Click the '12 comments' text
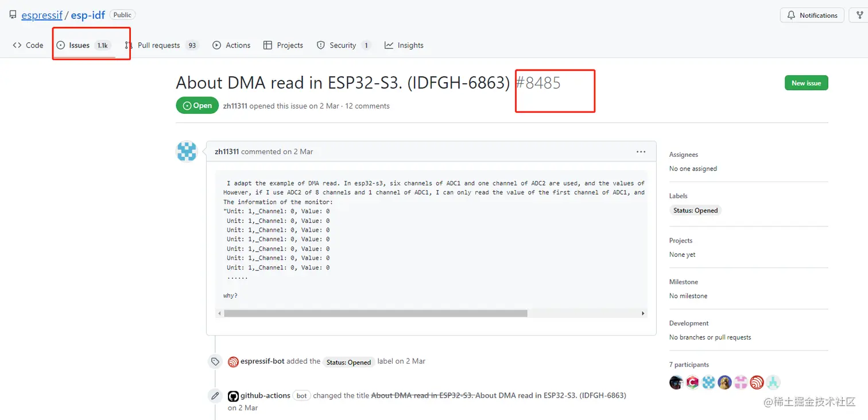868x420 pixels. pyautogui.click(x=367, y=106)
